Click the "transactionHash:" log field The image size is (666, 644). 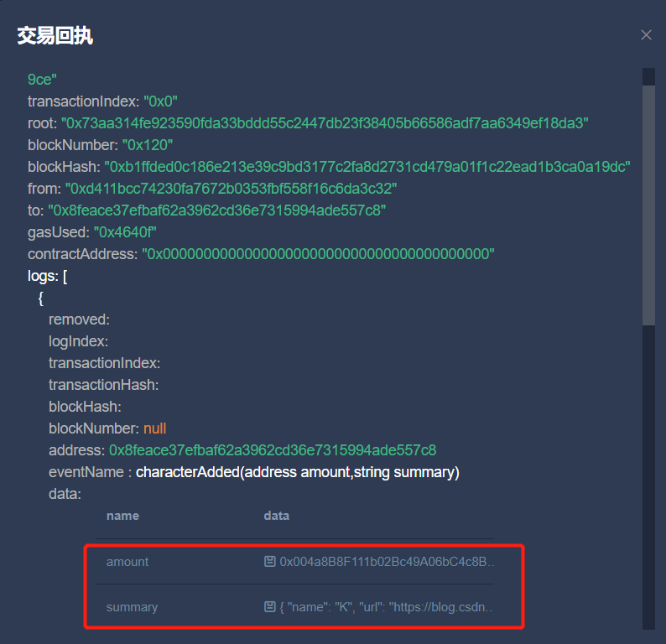(104, 385)
